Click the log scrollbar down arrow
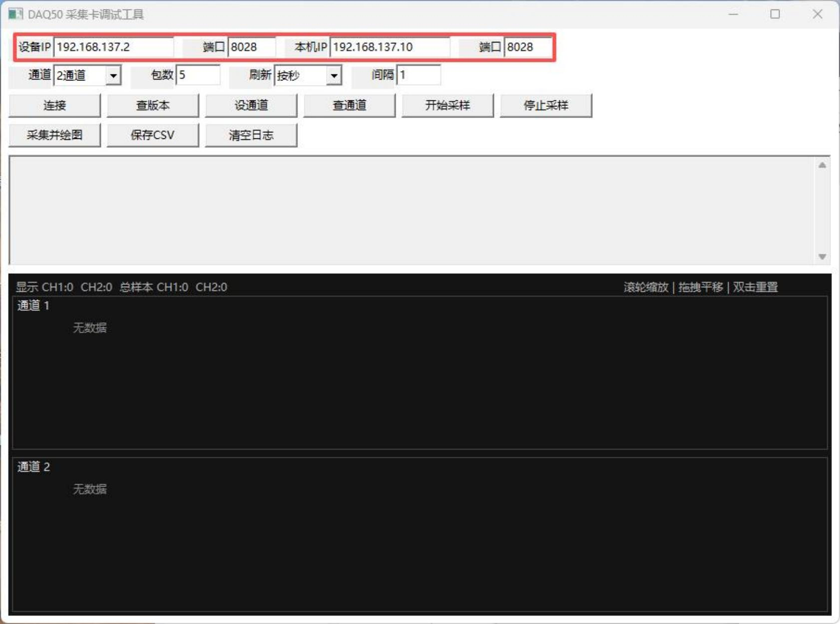840x624 pixels. click(x=822, y=256)
